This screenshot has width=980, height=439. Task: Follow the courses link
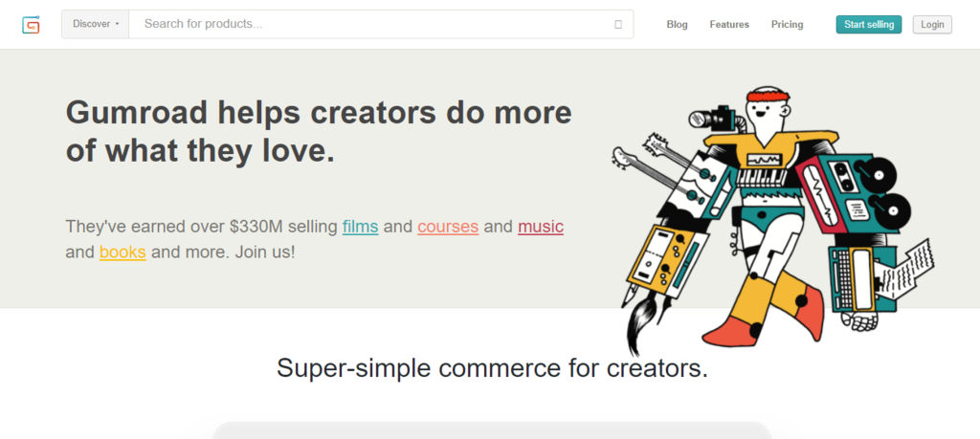click(448, 226)
